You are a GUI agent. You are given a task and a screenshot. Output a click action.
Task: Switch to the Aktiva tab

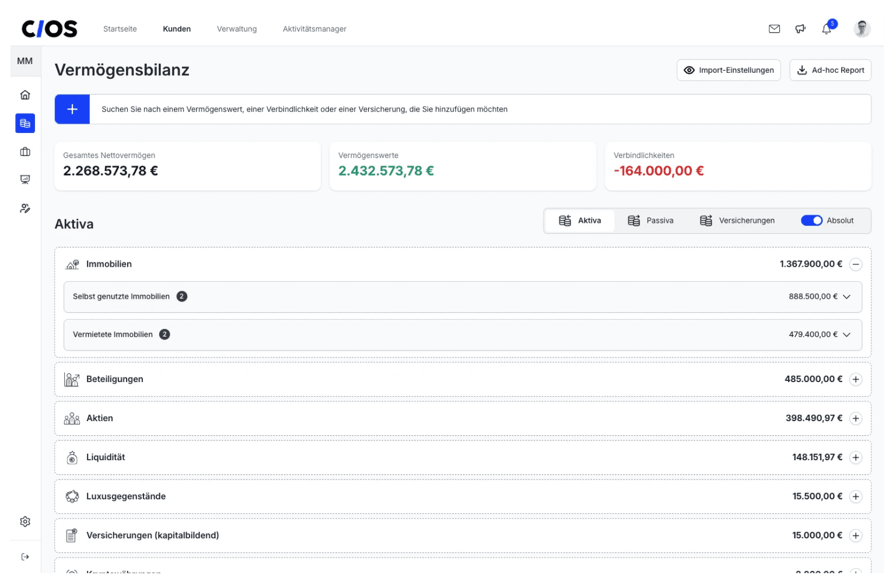coord(580,220)
